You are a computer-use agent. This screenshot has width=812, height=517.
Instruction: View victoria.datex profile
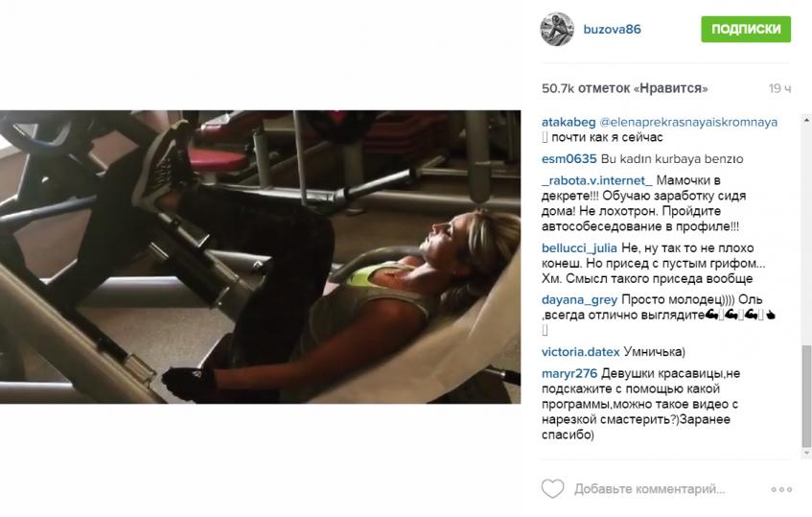point(581,352)
